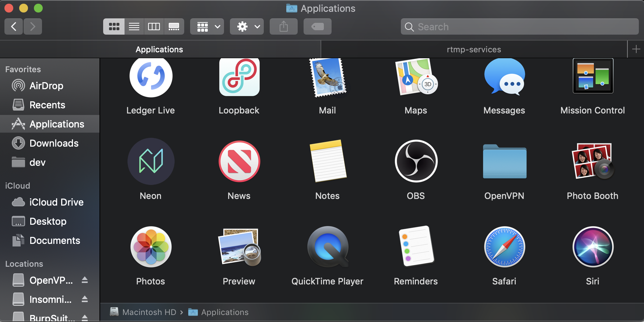Click the Messages app icon
Viewport: 644px width, 322px height.
504,77
